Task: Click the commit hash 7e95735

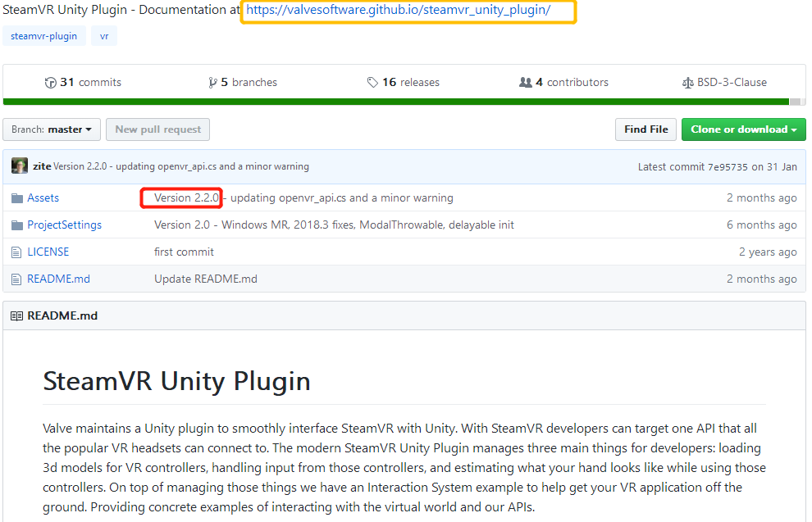Action: (728, 167)
